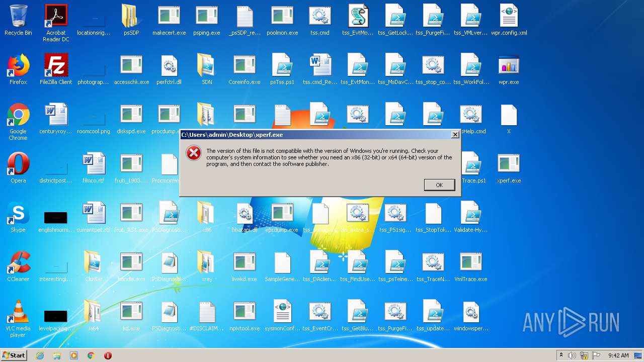Click the 9:42 AM clock
The width and height of the screenshot is (644, 362).
coord(618,355)
